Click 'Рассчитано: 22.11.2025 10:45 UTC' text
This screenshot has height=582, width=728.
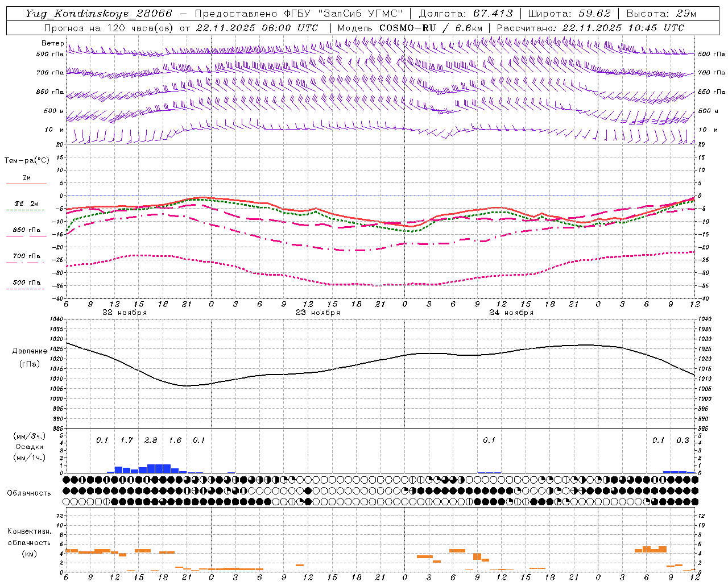[590, 28]
